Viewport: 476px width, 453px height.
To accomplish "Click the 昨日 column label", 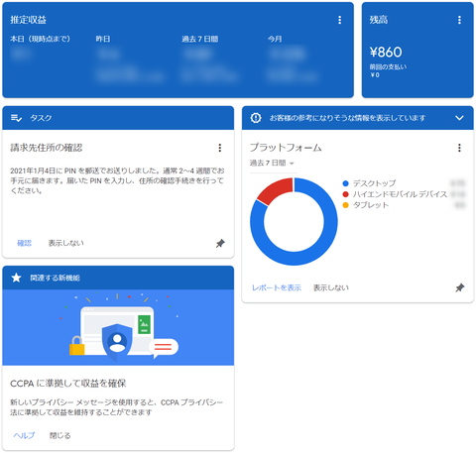I will coord(103,39).
